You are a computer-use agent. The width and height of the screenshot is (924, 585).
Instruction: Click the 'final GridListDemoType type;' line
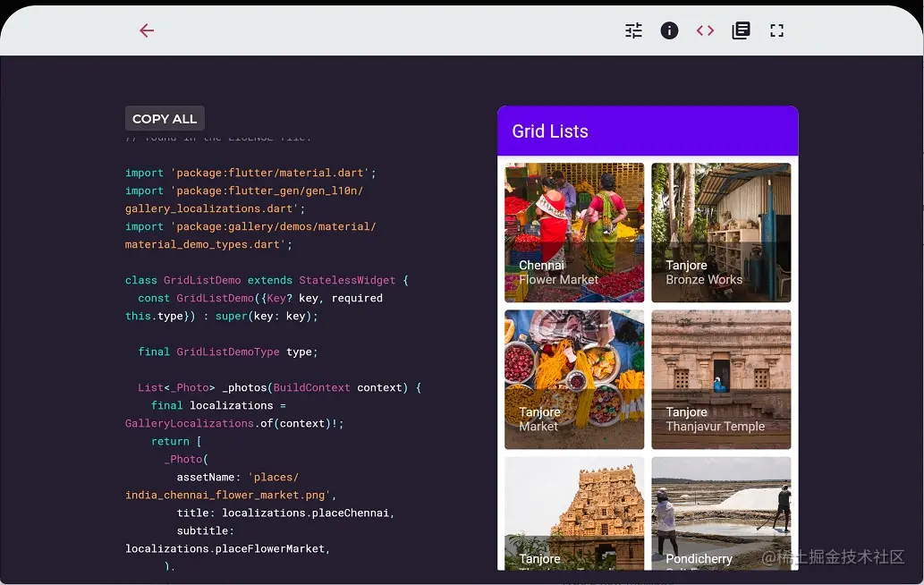[227, 352]
